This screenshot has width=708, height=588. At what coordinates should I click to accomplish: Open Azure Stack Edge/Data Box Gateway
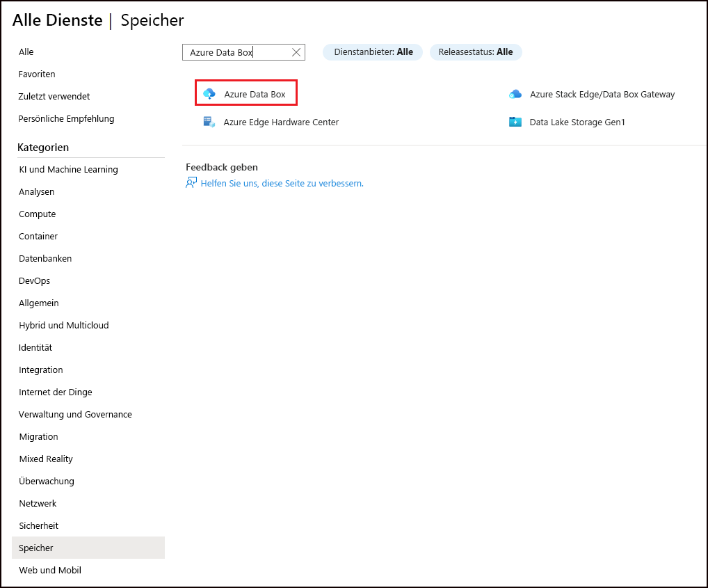pos(602,94)
